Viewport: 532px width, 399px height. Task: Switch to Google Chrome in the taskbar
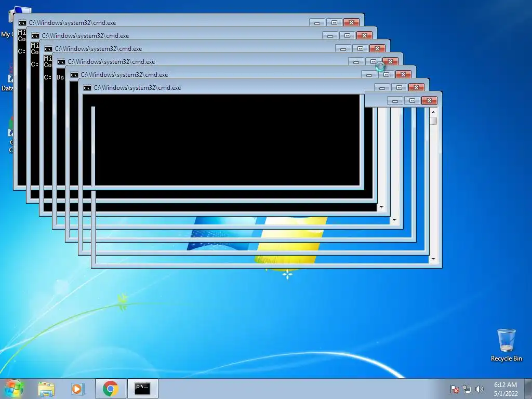[x=110, y=389]
